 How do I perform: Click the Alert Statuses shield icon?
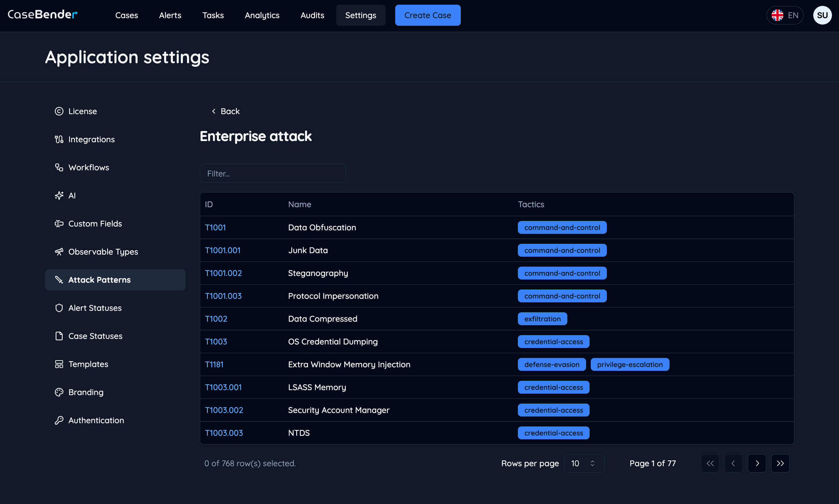[59, 308]
